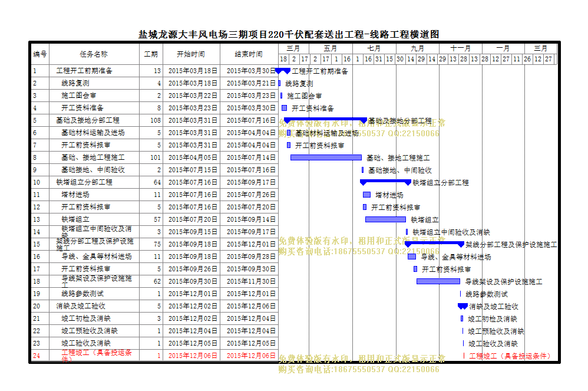The width and height of the screenshot is (588, 391).
Task: Select the 基础及接地分部工程 summary bar in the chart
Action: tap(325, 120)
